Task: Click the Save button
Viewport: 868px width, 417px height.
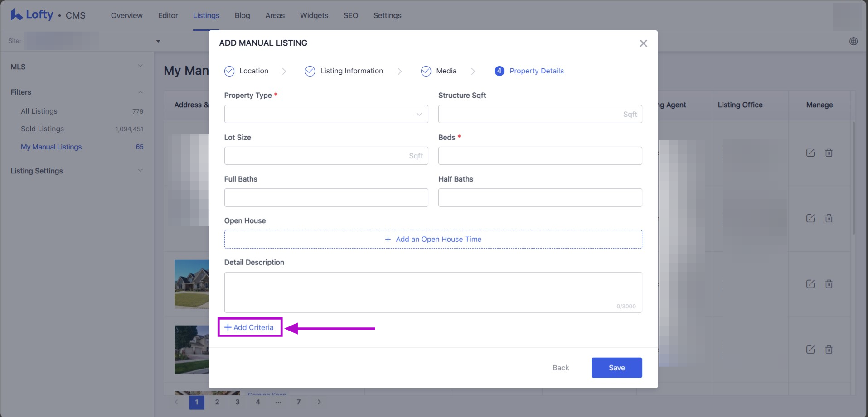Action: coord(616,368)
